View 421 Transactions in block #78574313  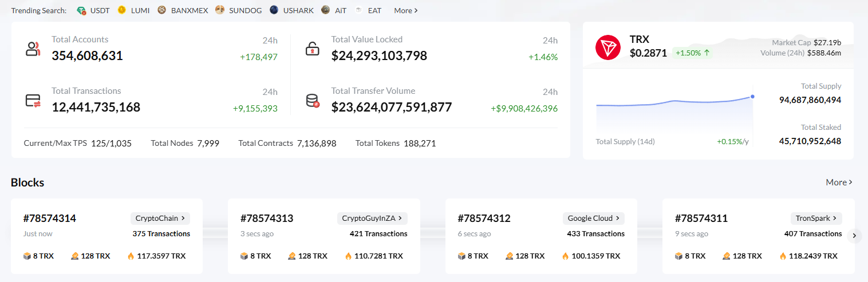coord(378,233)
